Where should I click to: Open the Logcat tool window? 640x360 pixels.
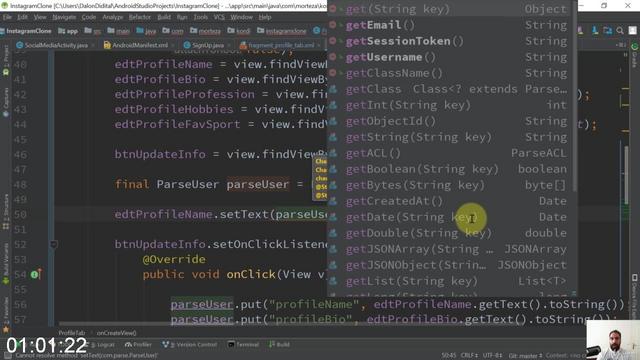coord(102,344)
